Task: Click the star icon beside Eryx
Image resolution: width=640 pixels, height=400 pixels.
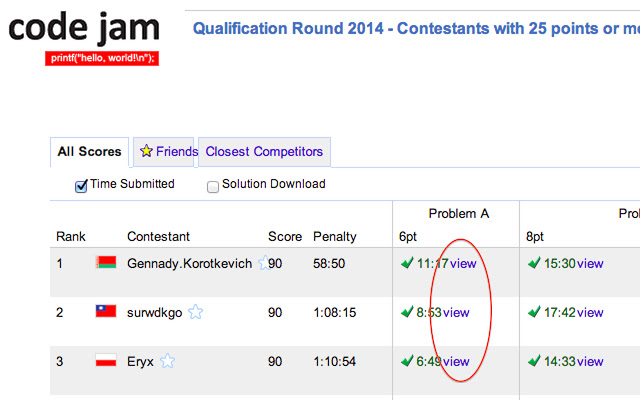Action: tap(168, 361)
